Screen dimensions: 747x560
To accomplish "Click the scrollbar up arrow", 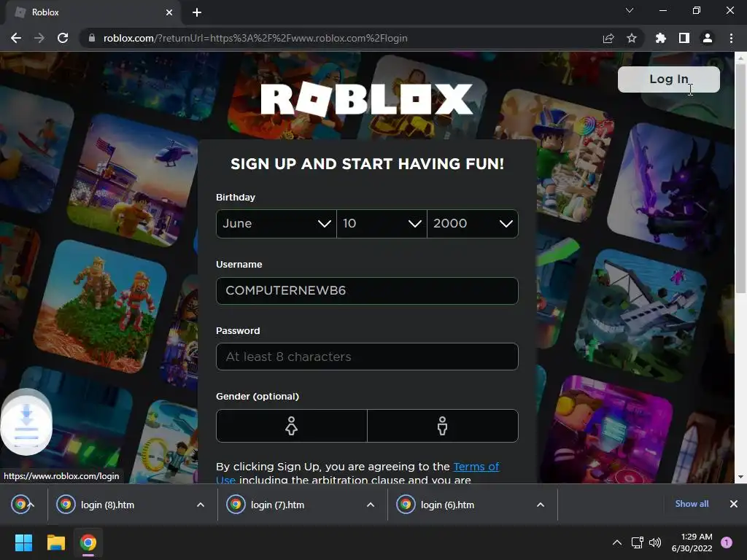I will coord(741,58).
